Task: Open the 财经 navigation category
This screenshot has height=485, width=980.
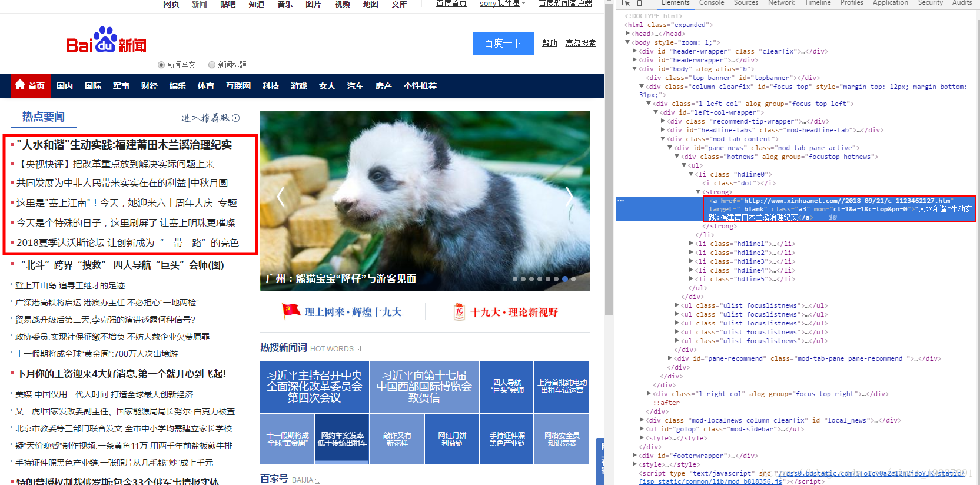Action: [x=150, y=86]
